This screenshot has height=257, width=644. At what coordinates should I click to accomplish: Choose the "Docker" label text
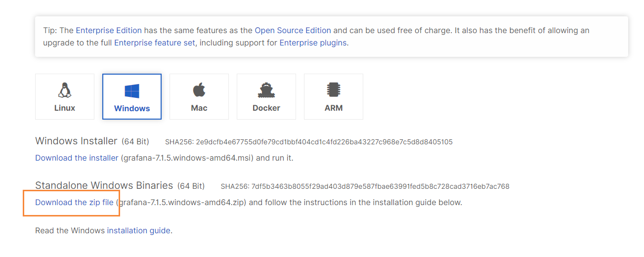click(x=266, y=108)
